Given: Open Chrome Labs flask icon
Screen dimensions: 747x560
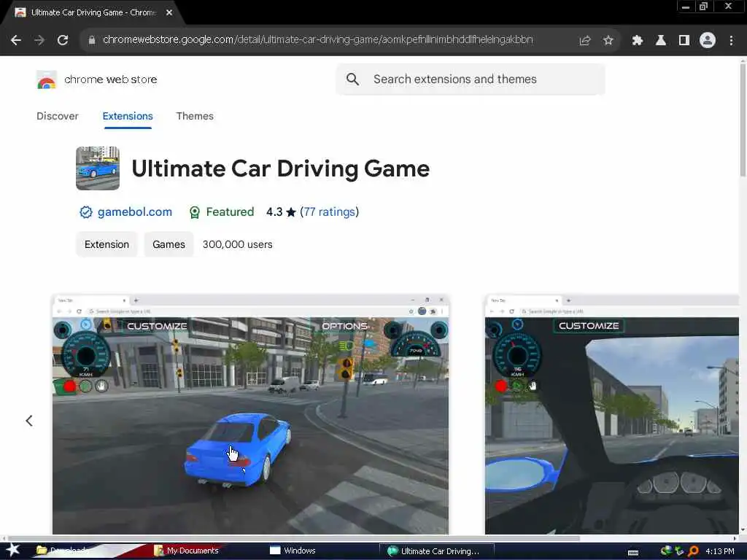Looking at the screenshot, I should 661,41.
